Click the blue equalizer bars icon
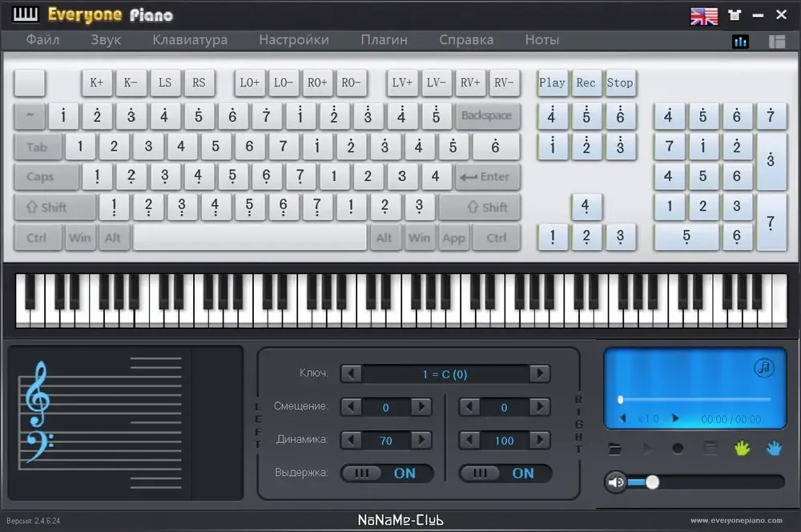801x532 pixels. coord(741,42)
